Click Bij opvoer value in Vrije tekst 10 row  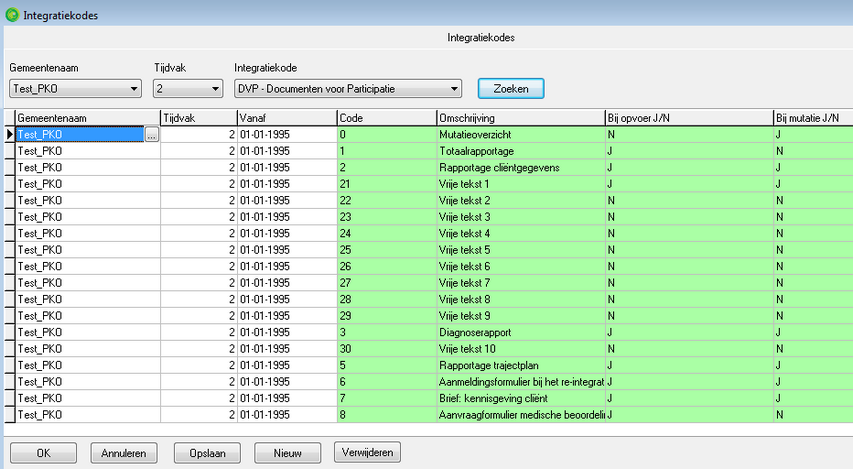689,349
